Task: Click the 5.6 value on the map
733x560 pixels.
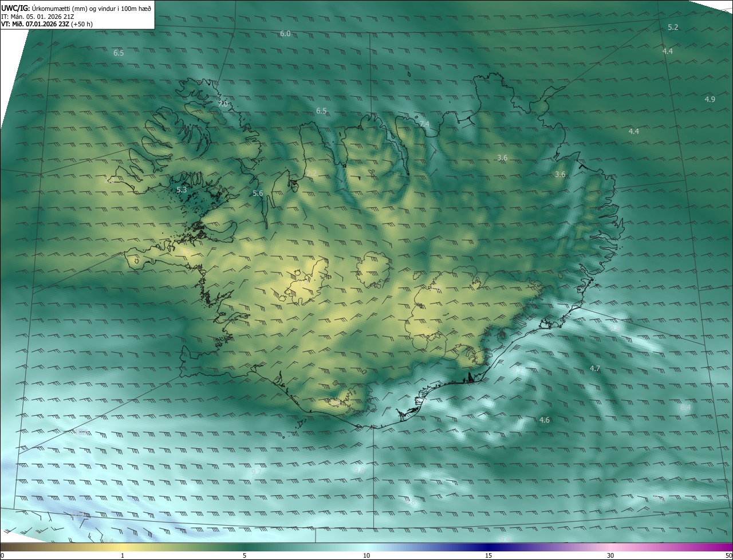Action: coord(258,194)
